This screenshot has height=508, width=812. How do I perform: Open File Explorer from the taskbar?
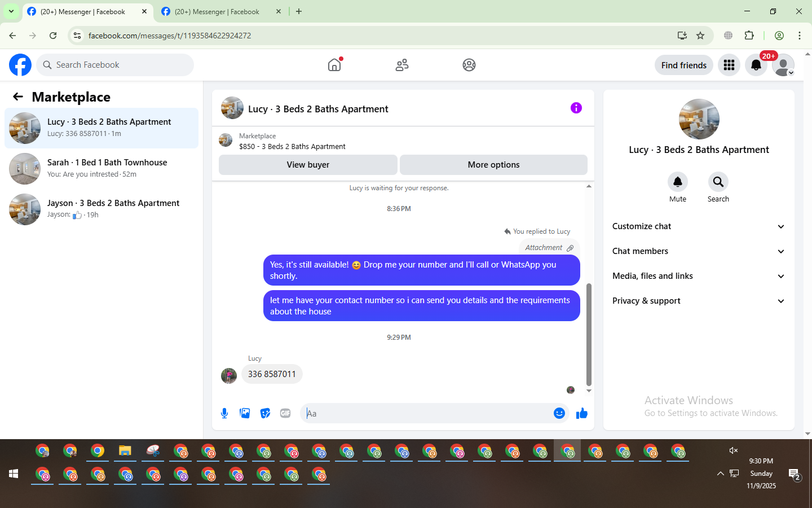125,451
